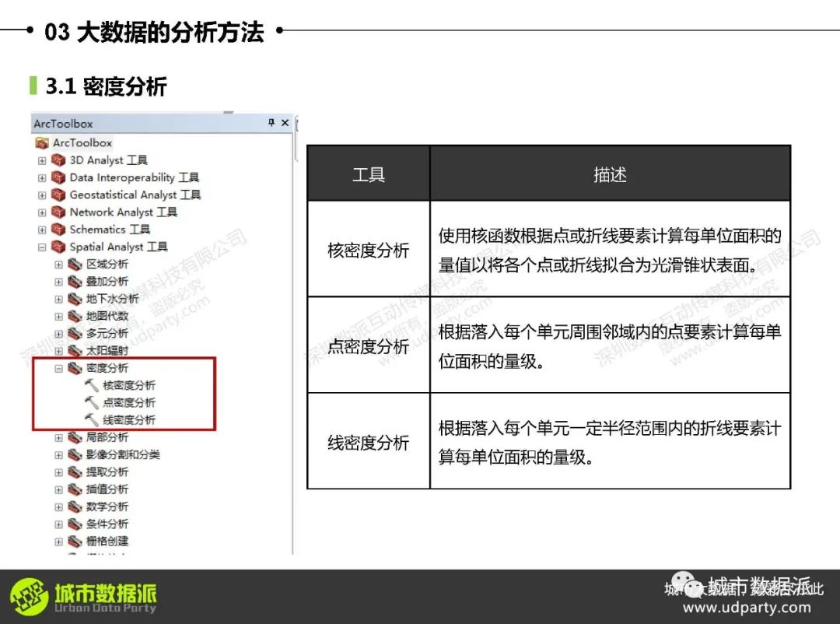Click the 局部分析 toolset icon
This screenshot has width=840, height=624.
75,437
